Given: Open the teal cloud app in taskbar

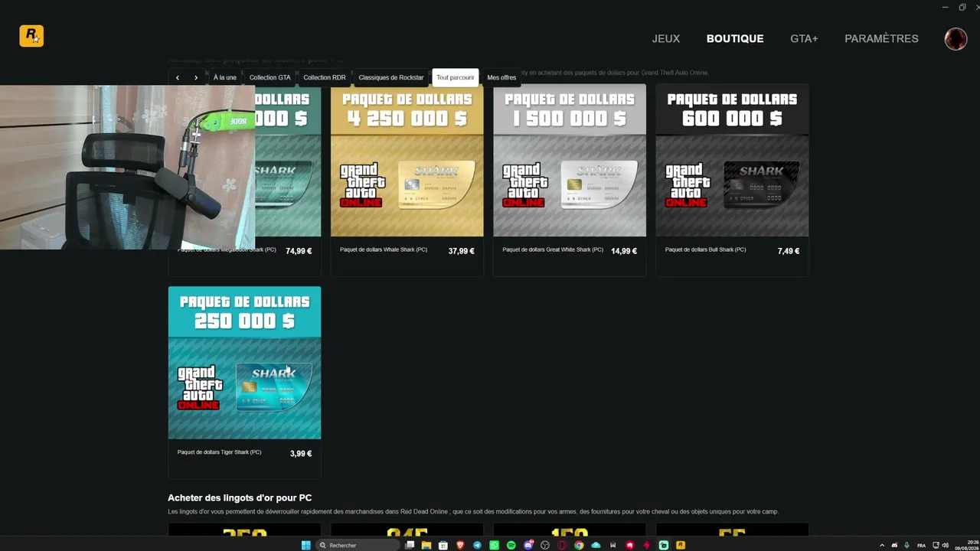Looking at the screenshot, I should click(596, 545).
